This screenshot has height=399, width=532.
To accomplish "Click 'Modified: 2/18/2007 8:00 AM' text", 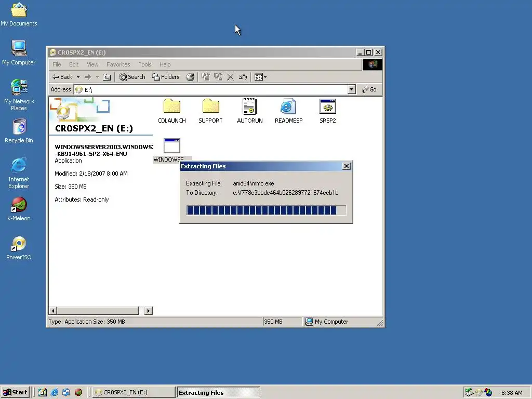I will point(91,174).
